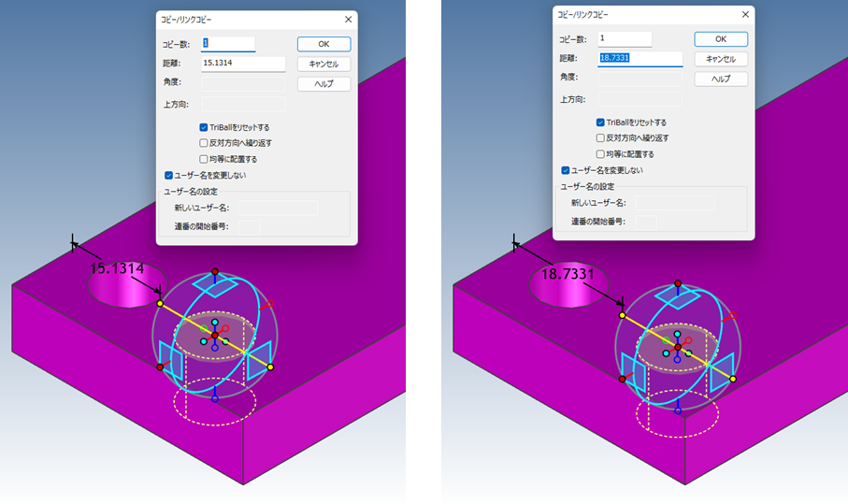Click the 距離 field containing 18.7331
Viewport: 848px width, 504px height.
click(x=640, y=58)
